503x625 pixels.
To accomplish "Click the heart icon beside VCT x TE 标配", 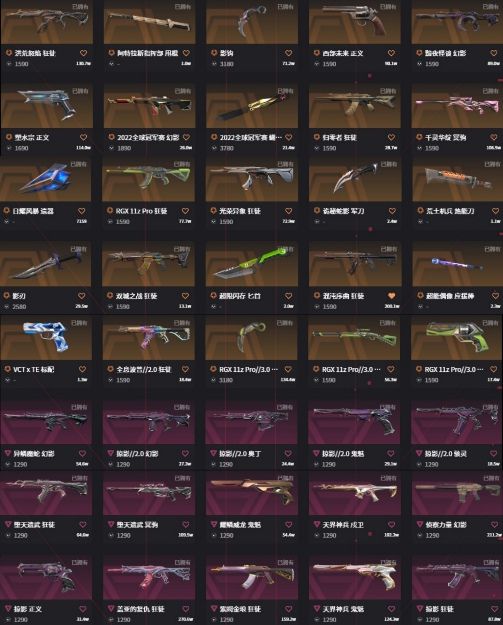I will [x=82, y=369].
